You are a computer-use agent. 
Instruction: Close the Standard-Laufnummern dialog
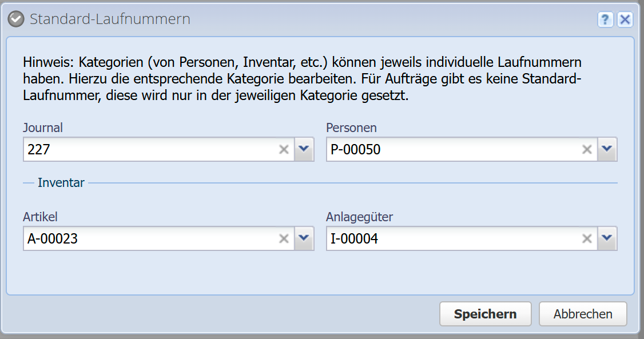click(625, 20)
